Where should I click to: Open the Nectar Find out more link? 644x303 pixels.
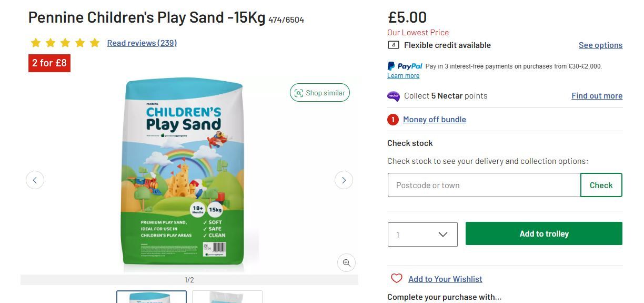tap(597, 96)
